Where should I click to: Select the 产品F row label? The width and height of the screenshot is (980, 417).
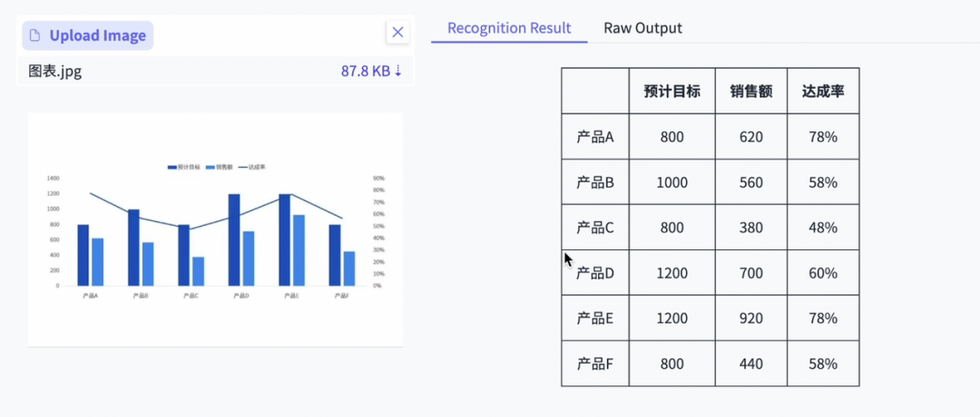(595, 364)
